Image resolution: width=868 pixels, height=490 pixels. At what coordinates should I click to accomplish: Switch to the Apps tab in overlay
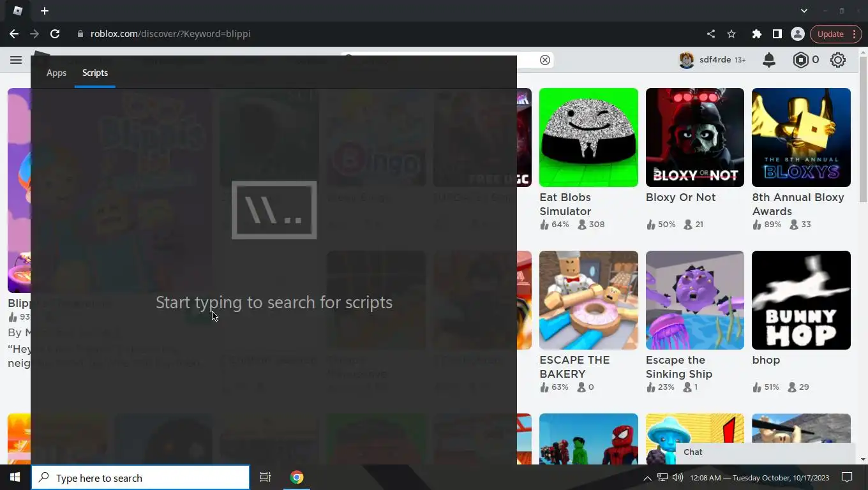pos(56,73)
